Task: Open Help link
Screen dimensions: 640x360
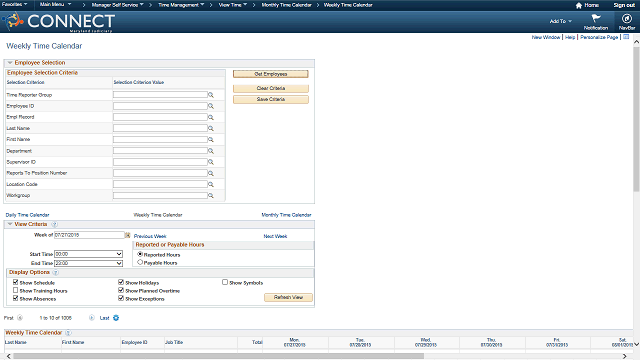Action: point(570,37)
